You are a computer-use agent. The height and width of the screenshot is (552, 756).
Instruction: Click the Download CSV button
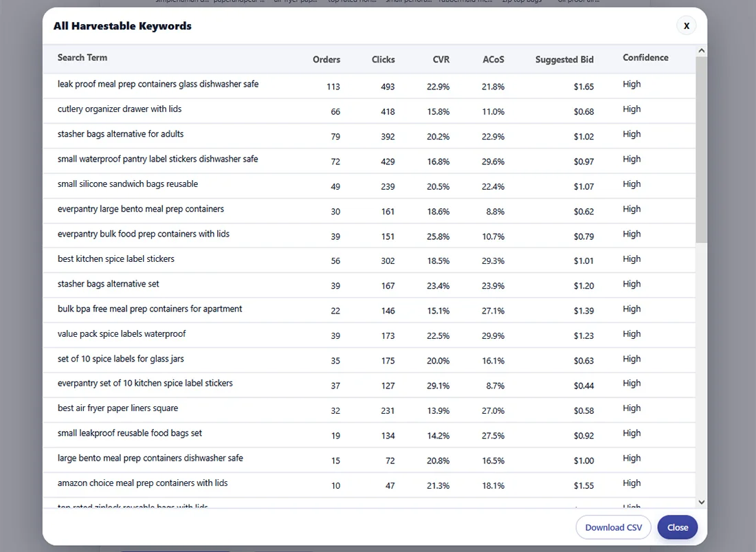(613, 527)
